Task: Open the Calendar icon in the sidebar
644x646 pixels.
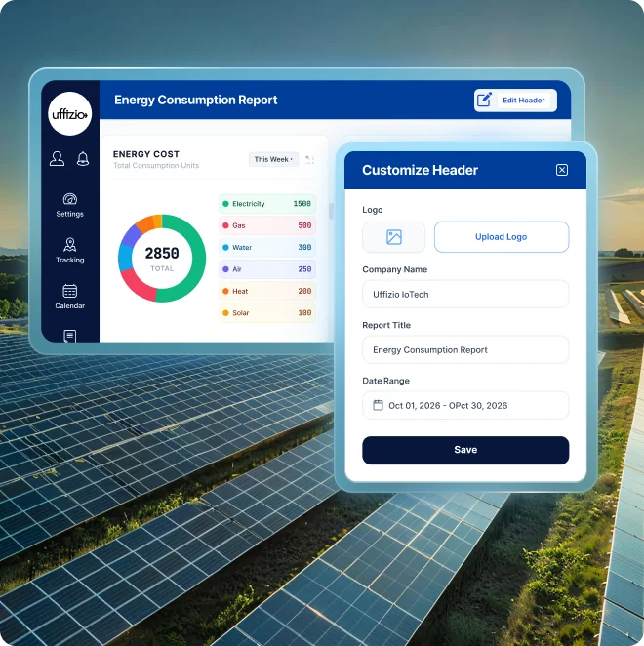Action: pos(69,291)
